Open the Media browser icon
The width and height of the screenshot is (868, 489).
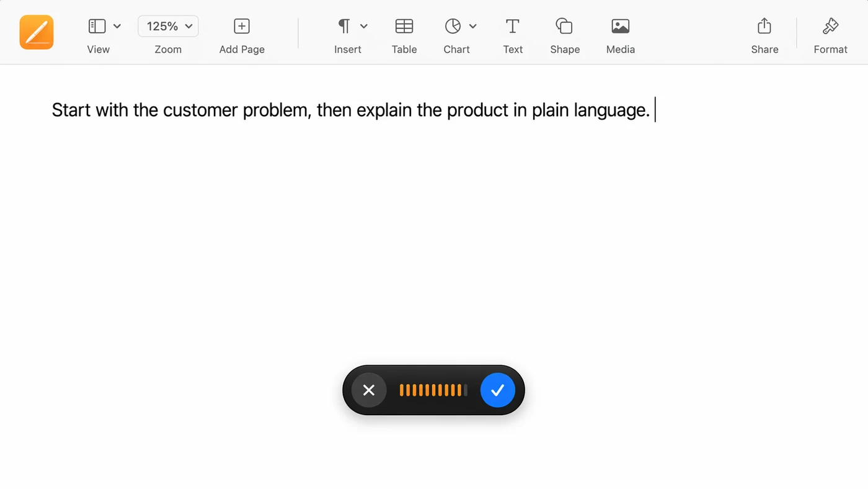[620, 26]
